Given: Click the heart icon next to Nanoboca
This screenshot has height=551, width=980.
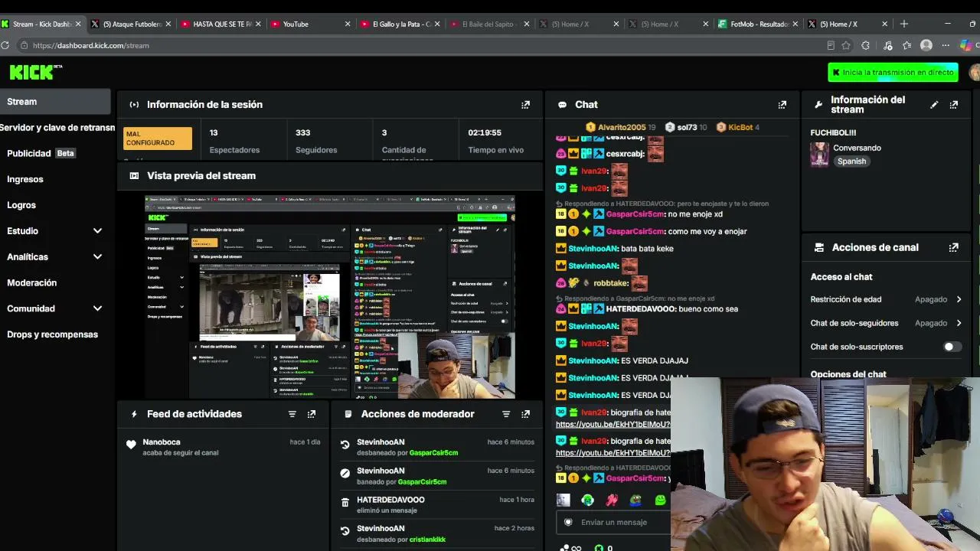Looking at the screenshot, I should click(131, 445).
